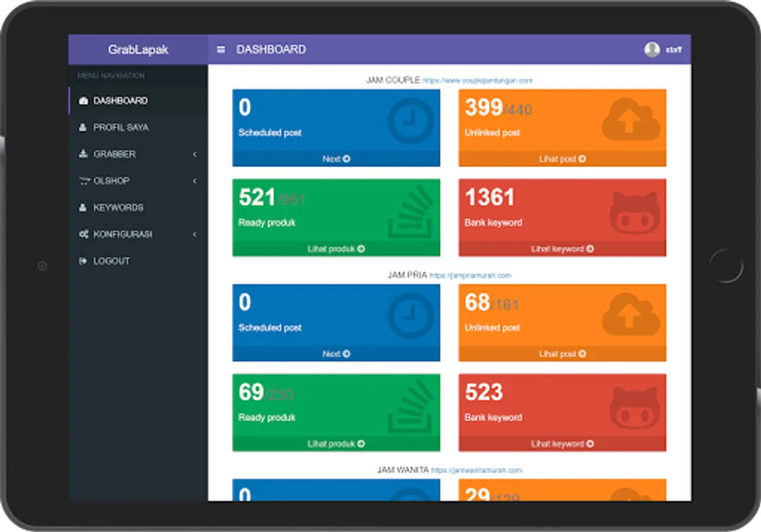This screenshot has height=532, width=761.
Task: Open the Grabber sidebar menu
Action: [138, 154]
